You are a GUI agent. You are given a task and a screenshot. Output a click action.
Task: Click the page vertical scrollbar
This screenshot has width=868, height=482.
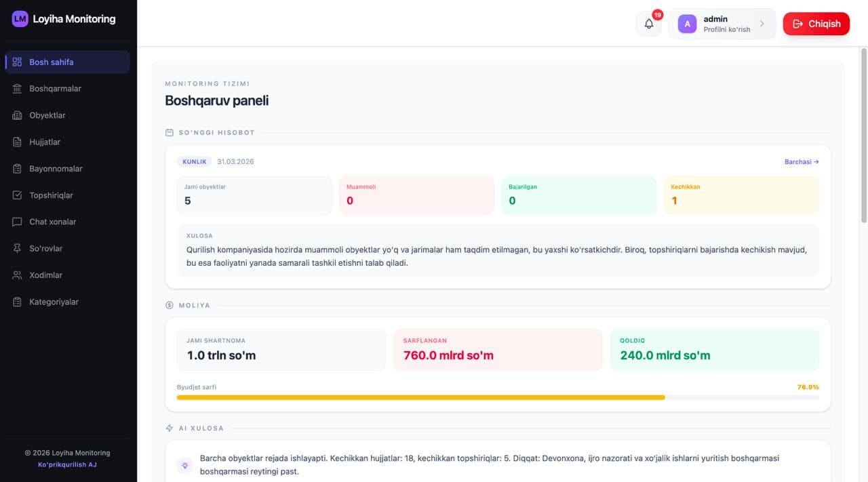pyautogui.click(x=863, y=136)
